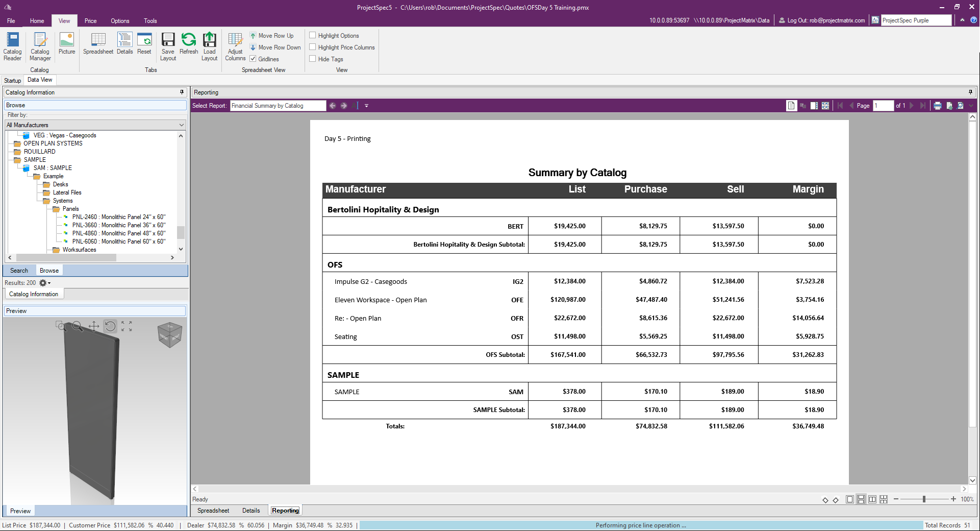
Task: Open the help question mark button
Action: click(x=973, y=20)
